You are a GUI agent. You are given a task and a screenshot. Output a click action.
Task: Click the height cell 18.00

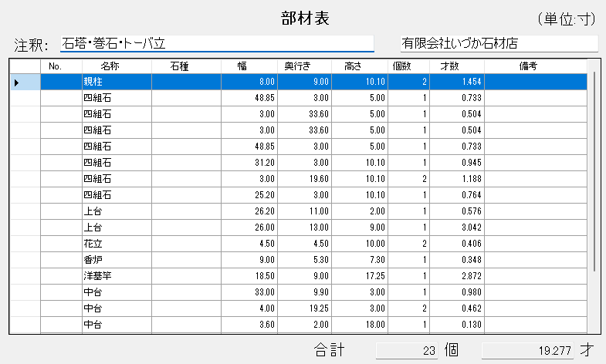pyautogui.click(x=360, y=325)
